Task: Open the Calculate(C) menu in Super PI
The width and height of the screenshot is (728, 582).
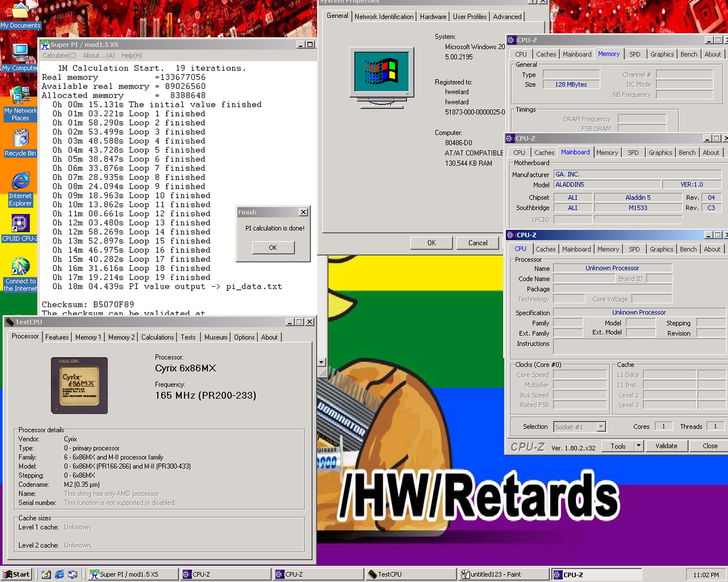Action: pyautogui.click(x=59, y=56)
